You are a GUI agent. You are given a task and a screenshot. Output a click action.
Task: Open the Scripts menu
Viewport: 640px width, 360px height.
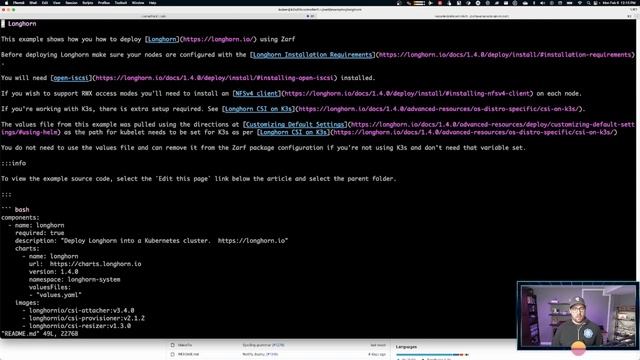tap(88, 2)
